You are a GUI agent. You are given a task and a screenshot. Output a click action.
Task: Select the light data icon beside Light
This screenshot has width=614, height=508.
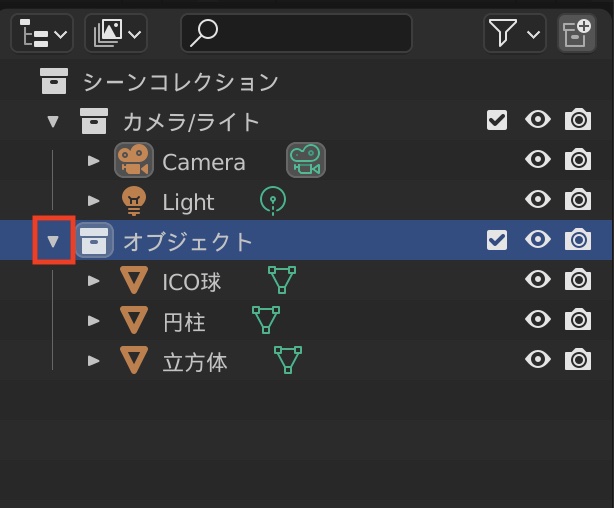coord(272,201)
